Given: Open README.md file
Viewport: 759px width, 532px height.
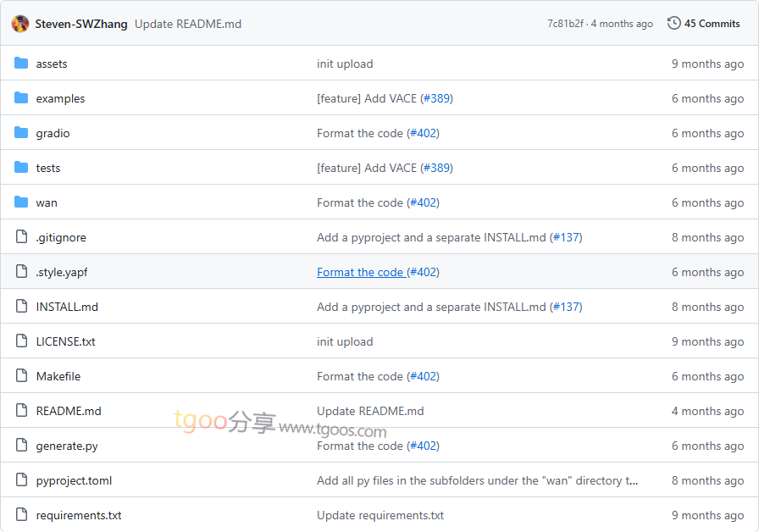Looking at the screenshot, I should (x=69, y=411).
